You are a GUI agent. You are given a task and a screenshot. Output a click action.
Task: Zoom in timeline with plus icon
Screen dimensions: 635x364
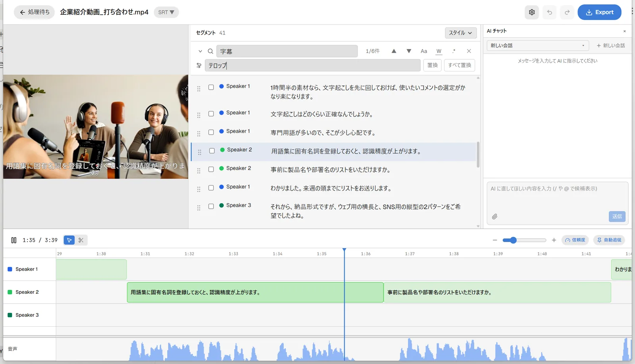[x=554, y=240]
